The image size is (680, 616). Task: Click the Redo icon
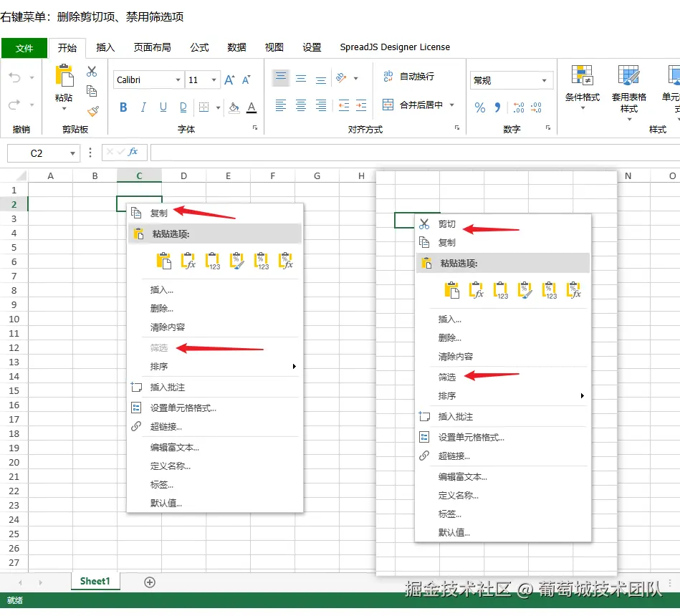(15, 105)
